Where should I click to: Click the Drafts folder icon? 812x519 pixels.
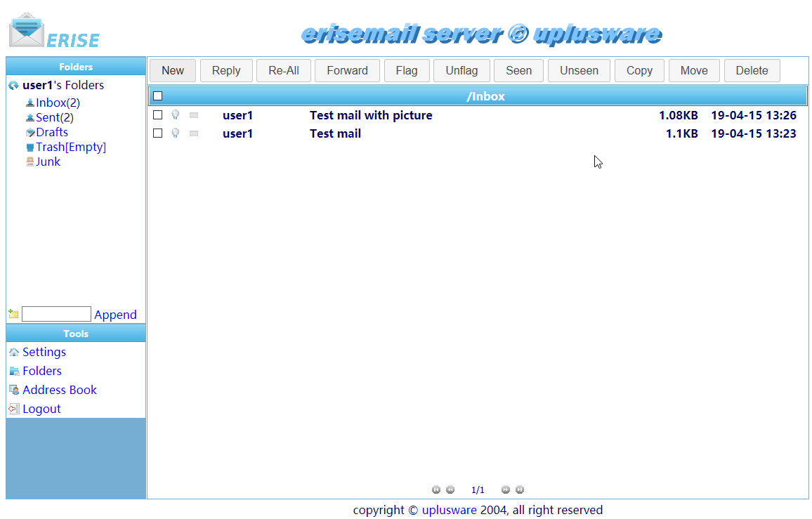(30, 133)
